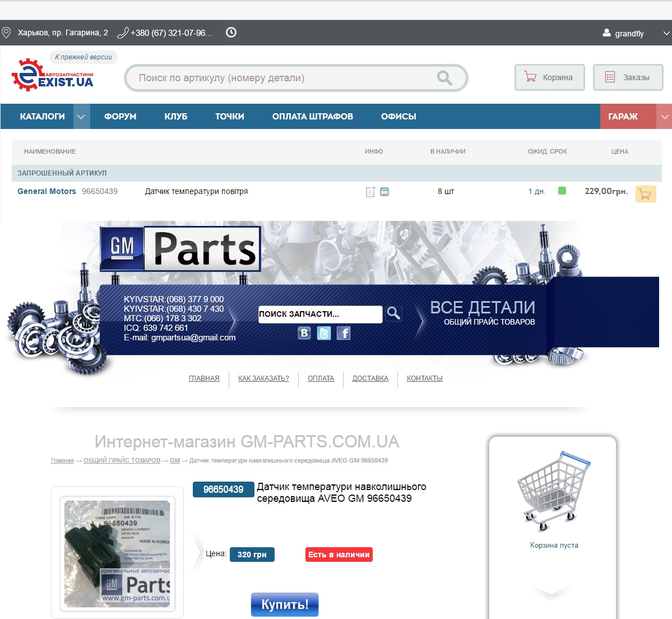Image resolution: width=672 pixels, height=619 pixels.
Task: Click the part info document icon
Action: (x=370, y=192)
